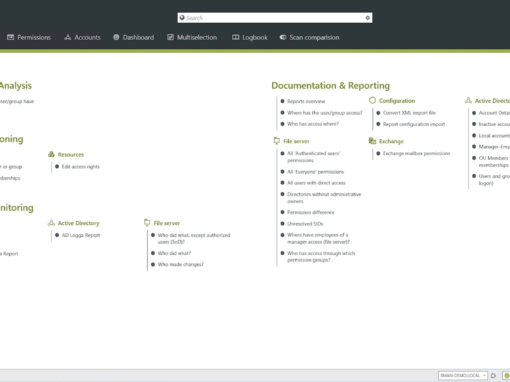Click the Accounts tab icon
The image size is (510, 382).
[x=68, y=37]
